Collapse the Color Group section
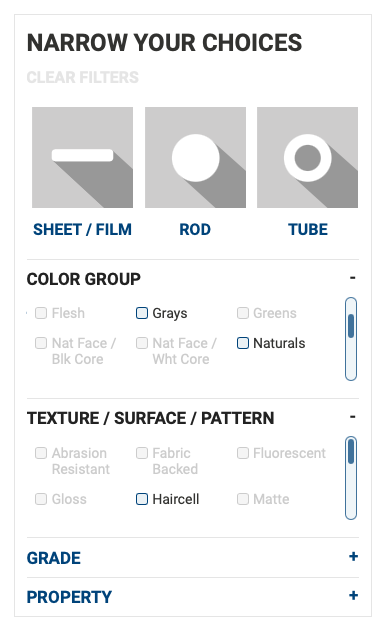Viewport: 381px width, 623px height. [x=352, y=278]
